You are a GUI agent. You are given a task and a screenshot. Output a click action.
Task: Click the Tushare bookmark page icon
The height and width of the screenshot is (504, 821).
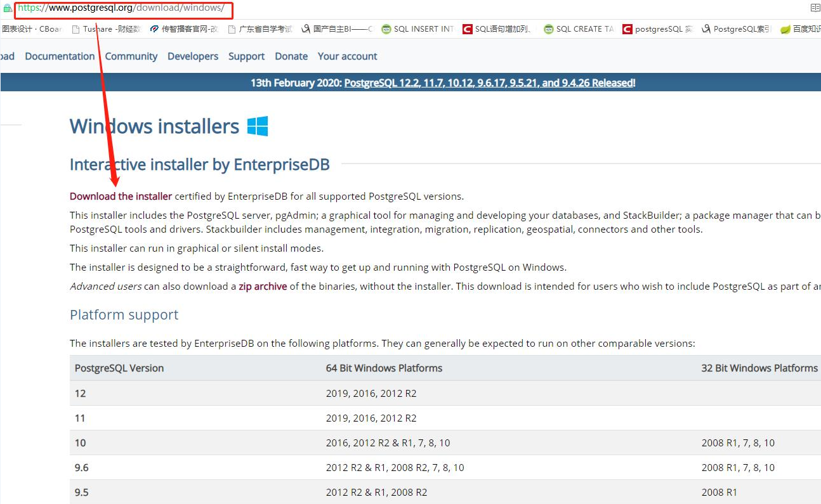76,29
